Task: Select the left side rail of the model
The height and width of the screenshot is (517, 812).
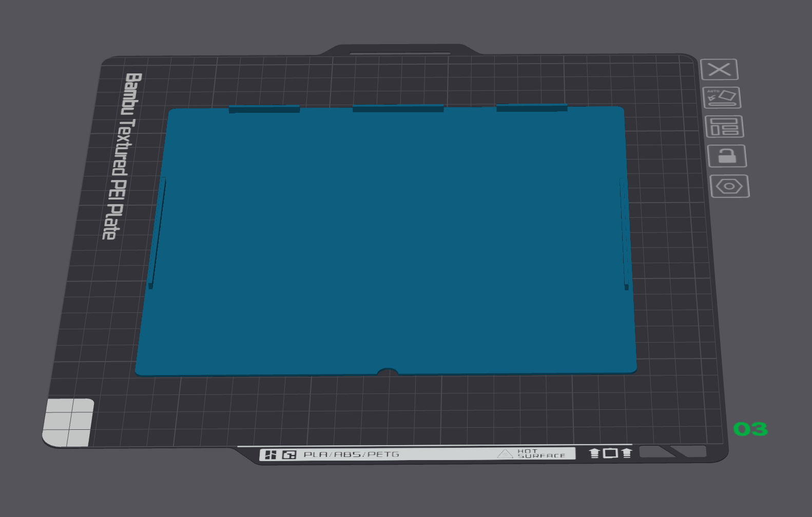Action: (157, 232)
